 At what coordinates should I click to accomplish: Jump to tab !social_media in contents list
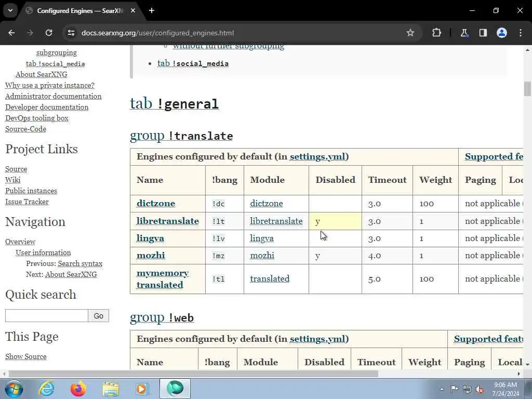[x=193, y=63]
